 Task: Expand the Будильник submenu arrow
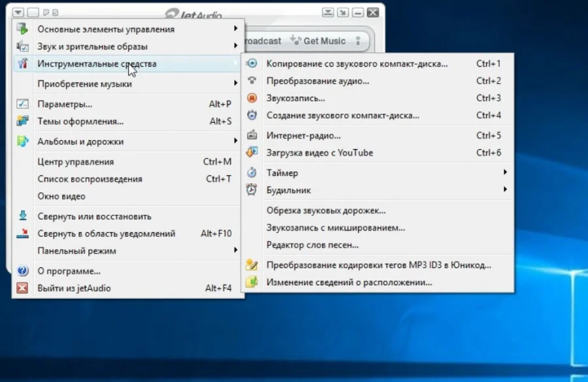click(x=505, y=189)
